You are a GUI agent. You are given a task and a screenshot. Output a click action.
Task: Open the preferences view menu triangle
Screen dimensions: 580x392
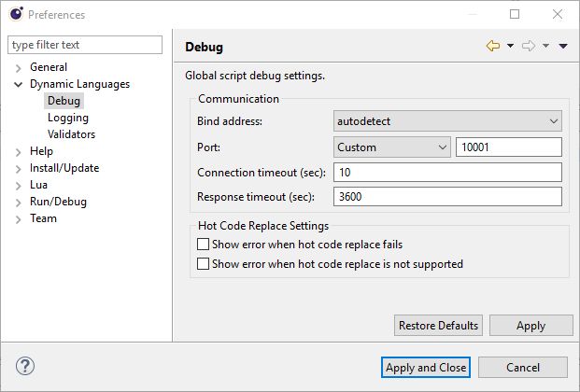(x=563, y=46)
